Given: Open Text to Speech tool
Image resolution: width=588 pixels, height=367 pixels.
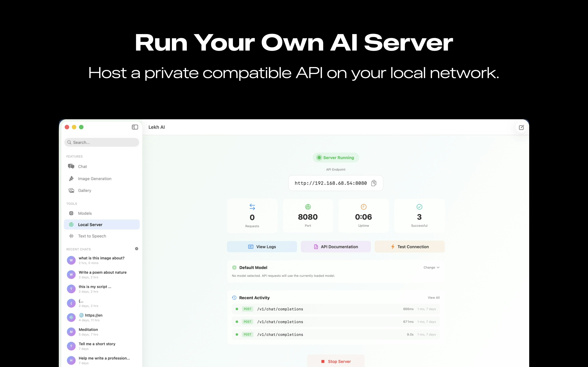Looking at the screenshot, I should [x=92, y=236].
